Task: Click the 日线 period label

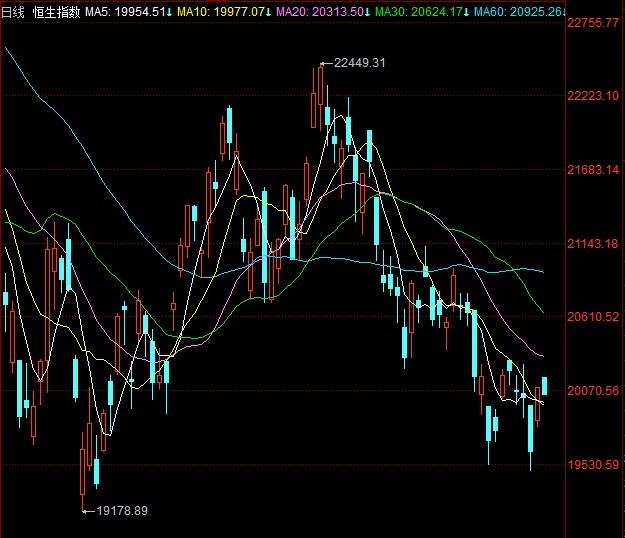Action: [14, 10]
